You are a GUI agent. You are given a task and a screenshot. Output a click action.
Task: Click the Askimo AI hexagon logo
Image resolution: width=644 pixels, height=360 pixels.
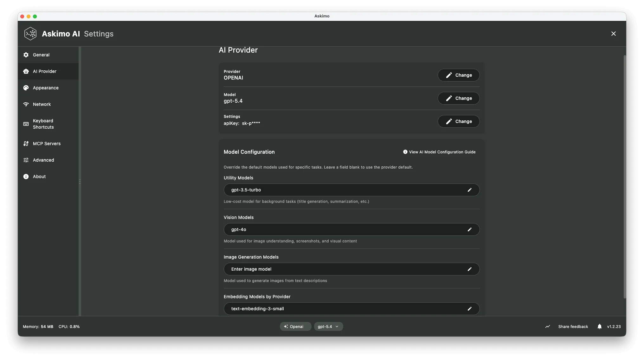point(30,34)
